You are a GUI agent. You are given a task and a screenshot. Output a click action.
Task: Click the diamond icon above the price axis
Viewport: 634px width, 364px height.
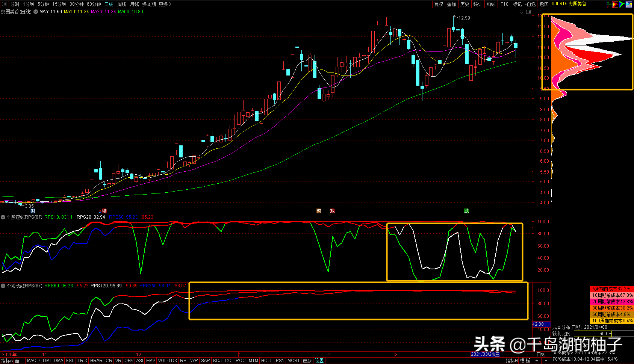[x=521, y=12]
